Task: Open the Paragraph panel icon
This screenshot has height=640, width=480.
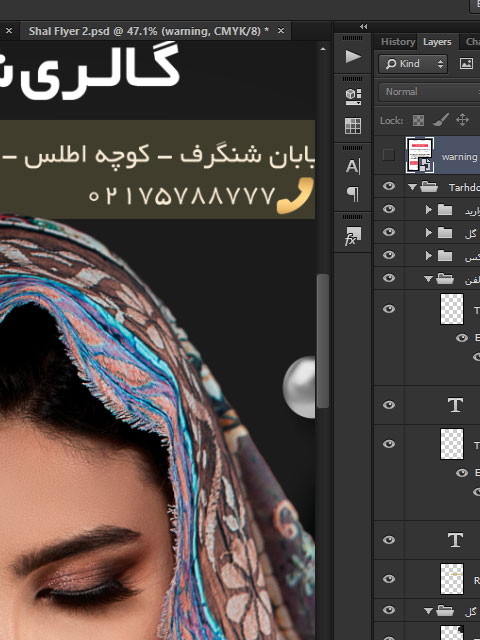Action: click(x=353, y=194)
